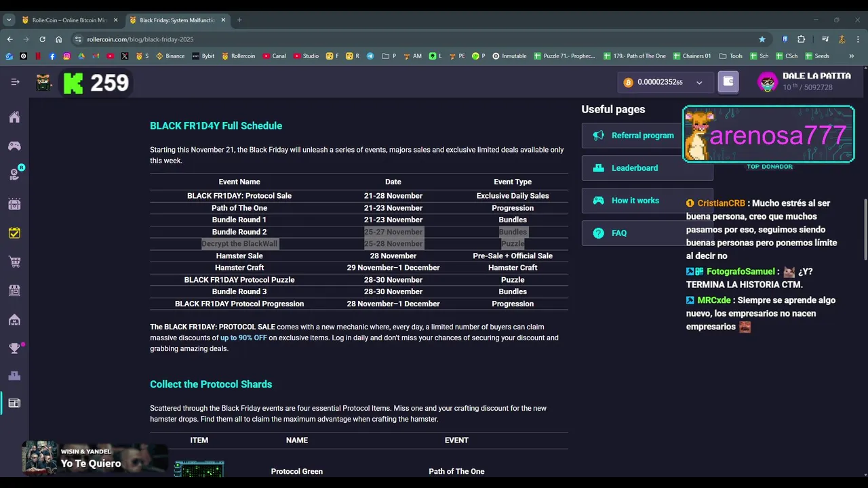Open the X (Twitter) bookmark icon
The width and height of the screenshot is (868, 488).
(124, 56)
